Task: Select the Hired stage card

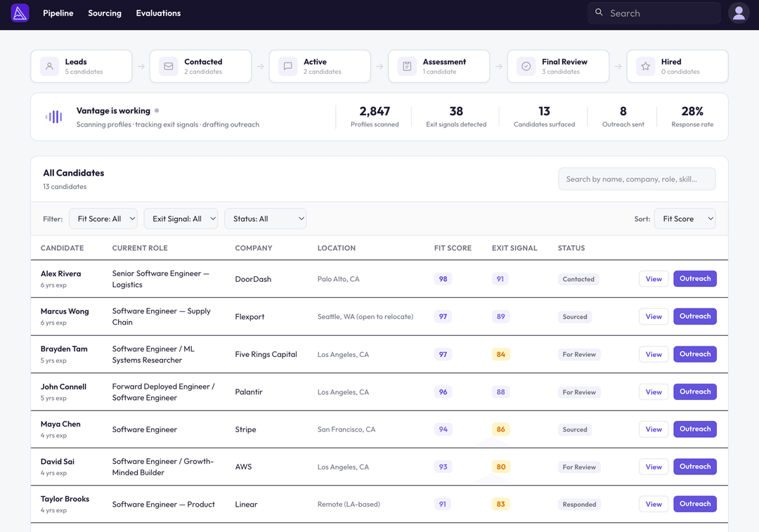Action: (677, 66)
